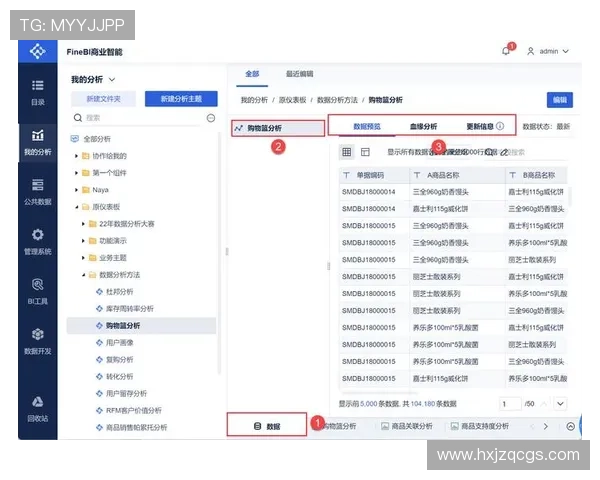Collapse the 原仪表板 folder
The image size is (600, 480).
click(x=76, y=207)
